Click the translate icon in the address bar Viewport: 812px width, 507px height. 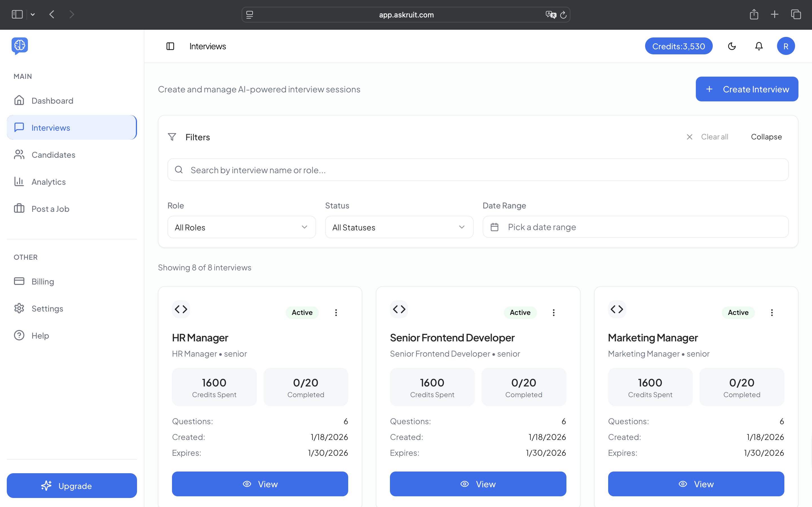tap(550, 15)
